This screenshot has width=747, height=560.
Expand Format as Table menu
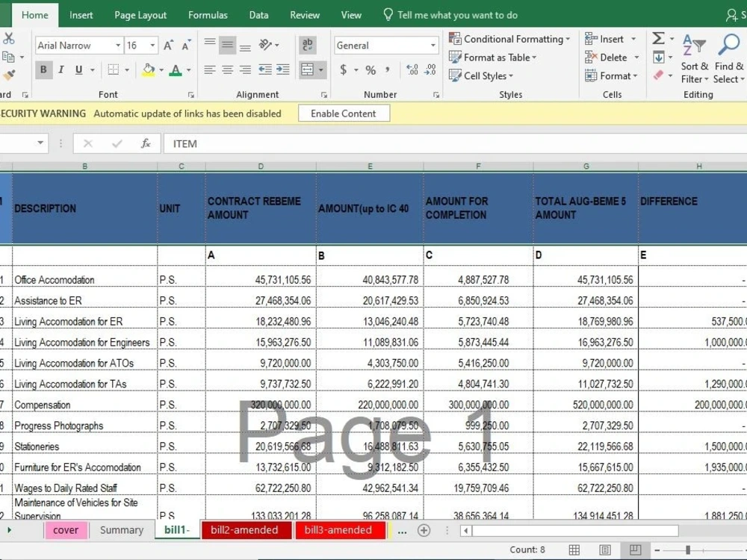[x=492, y=57]
